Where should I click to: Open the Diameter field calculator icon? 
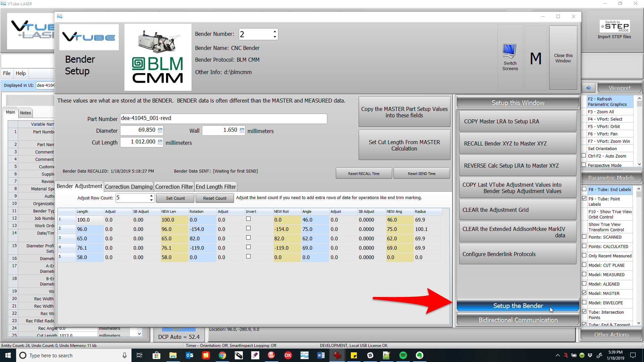160,130
